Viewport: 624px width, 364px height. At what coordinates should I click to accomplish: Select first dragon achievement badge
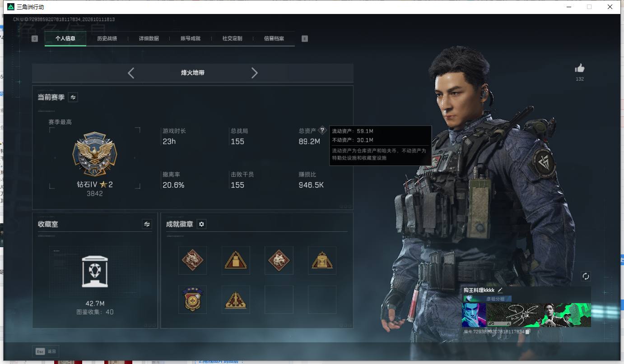(192, 260)
